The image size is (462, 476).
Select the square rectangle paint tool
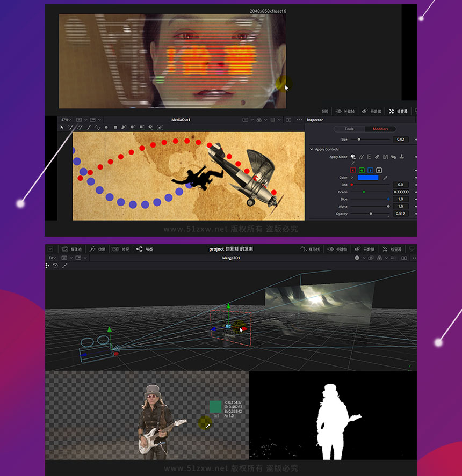pyautogui.click(x=115, y=128)
